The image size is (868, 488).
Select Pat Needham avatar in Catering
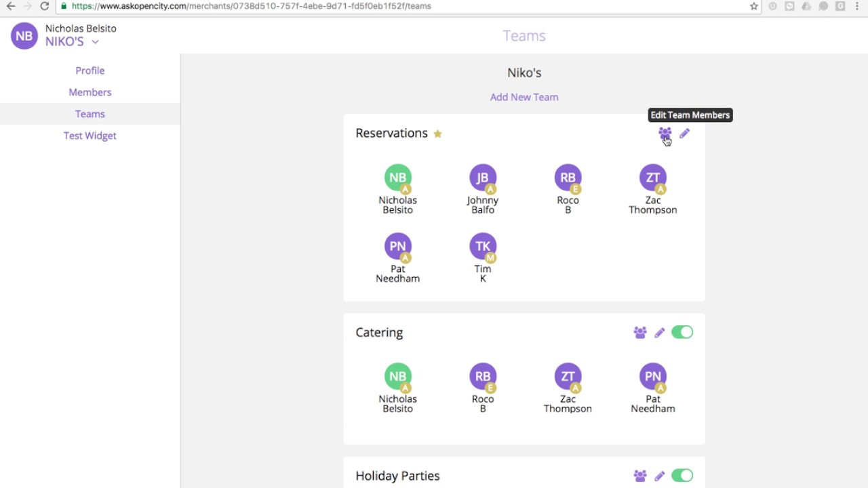point(653,376)
